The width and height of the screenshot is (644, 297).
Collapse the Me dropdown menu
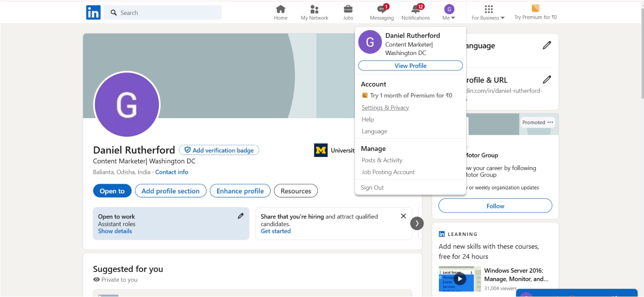click(x=449, y=12)
